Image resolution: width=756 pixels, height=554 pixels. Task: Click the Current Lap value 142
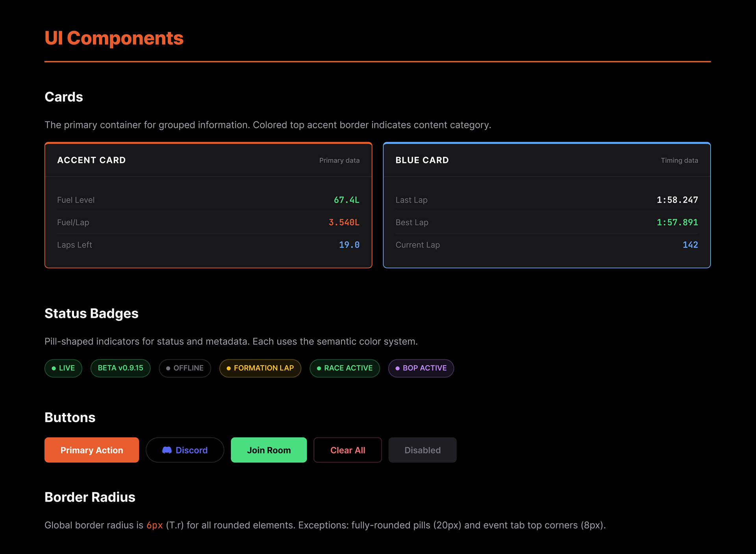(690, 245)
